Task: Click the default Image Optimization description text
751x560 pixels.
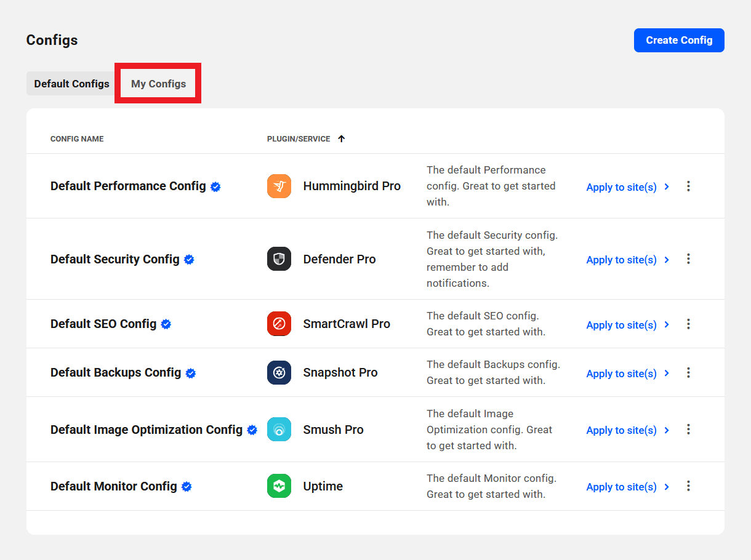Action: pos(489,430)
